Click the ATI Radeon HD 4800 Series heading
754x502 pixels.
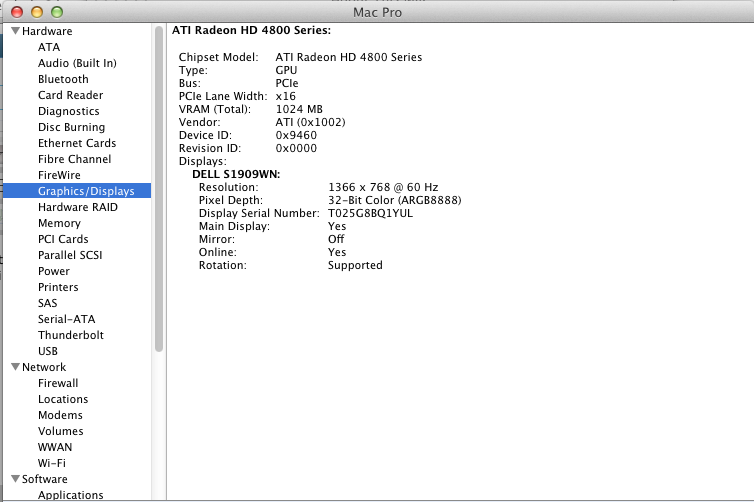(251, 30)
